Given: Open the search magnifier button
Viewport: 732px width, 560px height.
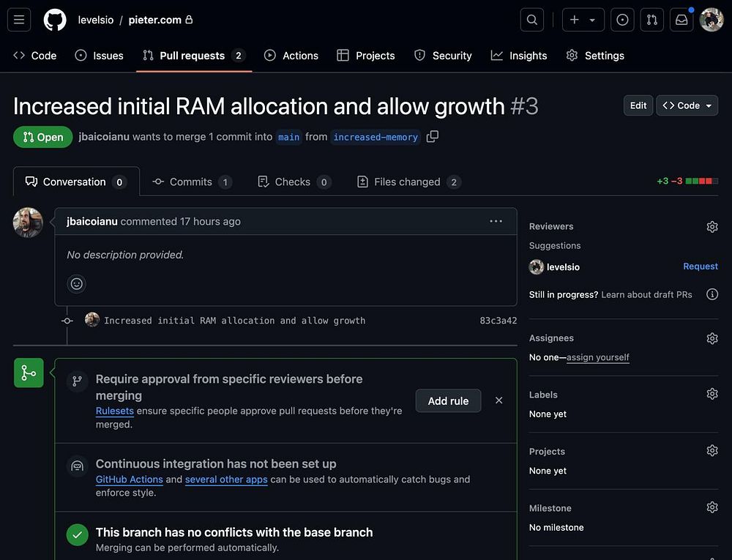Looking at the screenshot, I should point(531,20).
